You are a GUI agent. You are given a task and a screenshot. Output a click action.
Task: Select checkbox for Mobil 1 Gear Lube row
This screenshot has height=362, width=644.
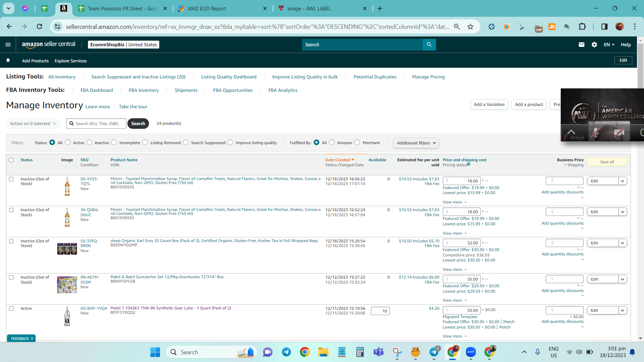pyautogui.click(x=11, y=308)
